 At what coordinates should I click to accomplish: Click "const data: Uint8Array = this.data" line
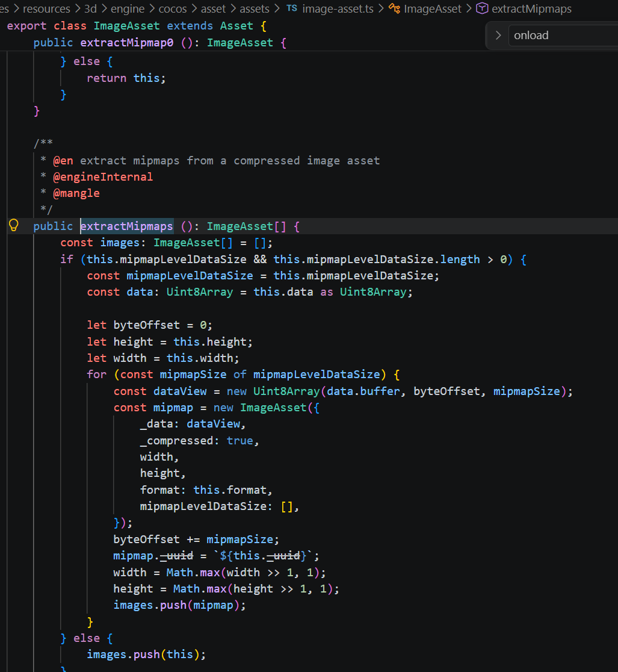coord(250,292)
